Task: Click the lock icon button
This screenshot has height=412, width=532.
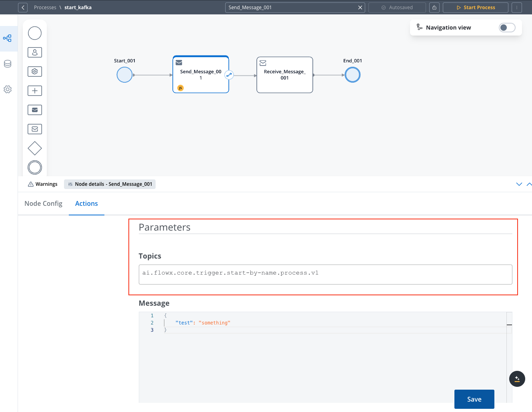Action: tap(434, 8)
